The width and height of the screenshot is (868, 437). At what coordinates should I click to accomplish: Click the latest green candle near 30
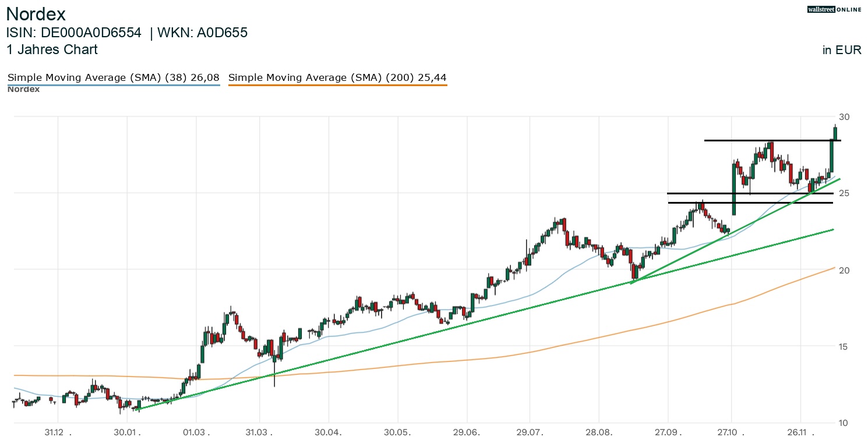(x=835, y=133)
